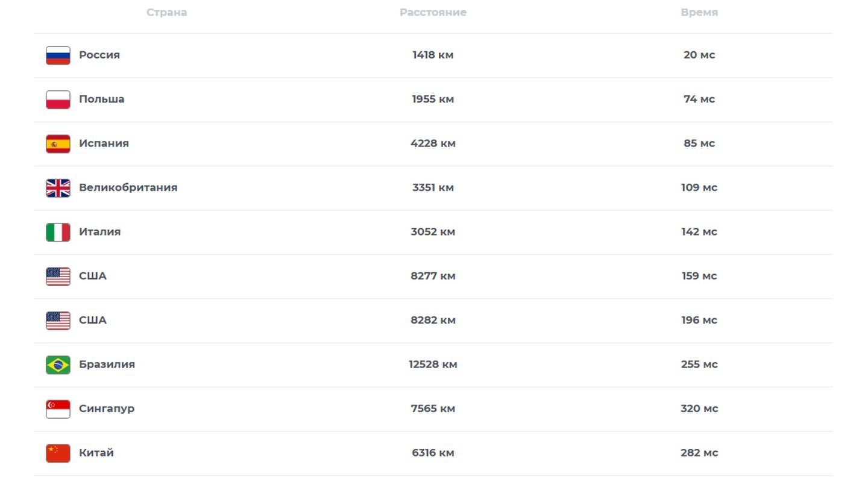Click the Singapore flag icon
The width and height of the screenshot is (868, 488).
coord(58,409)
